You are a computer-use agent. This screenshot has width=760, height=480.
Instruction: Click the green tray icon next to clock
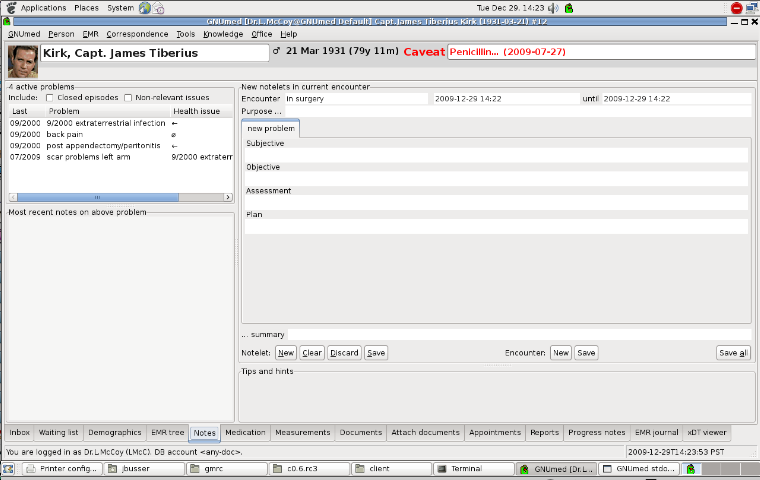[569, 8]
